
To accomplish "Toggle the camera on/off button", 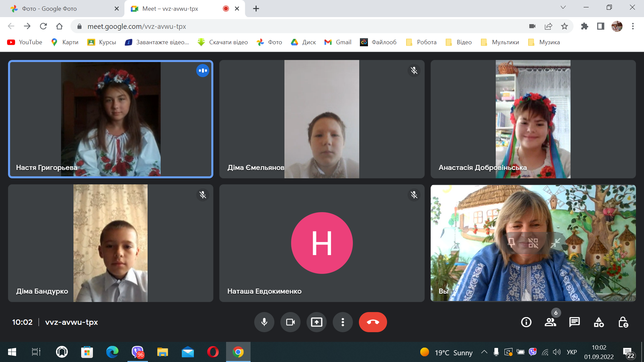I will pos(290,322).
